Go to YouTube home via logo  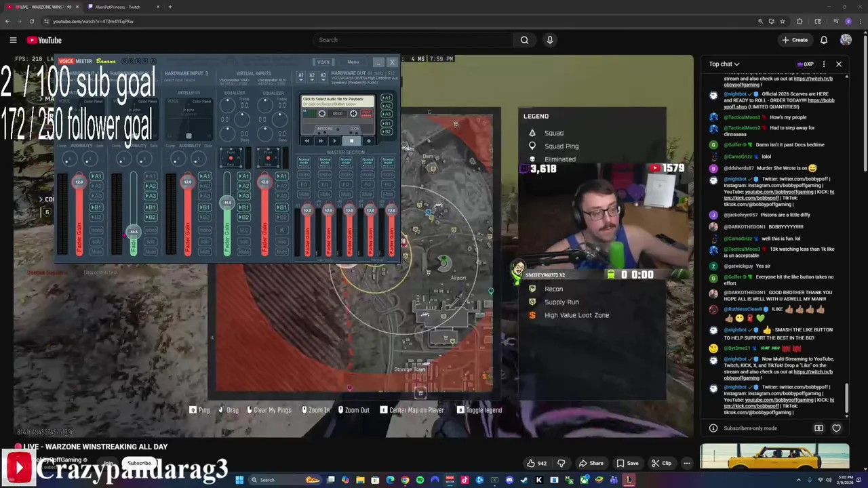[44, 40]
